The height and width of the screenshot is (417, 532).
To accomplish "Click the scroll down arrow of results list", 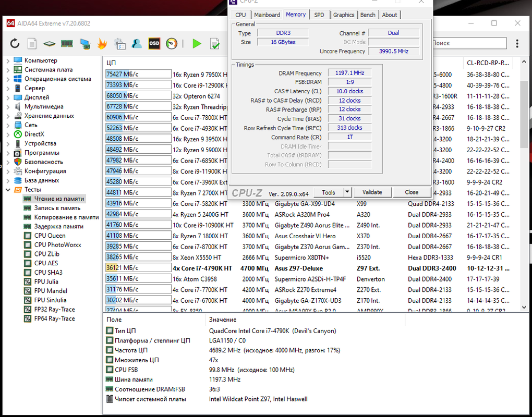I will coord(524,307).
